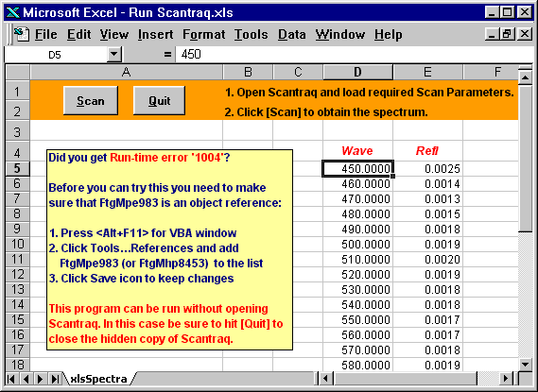
Task: Open the Tools menu
Action: point(252,35)
